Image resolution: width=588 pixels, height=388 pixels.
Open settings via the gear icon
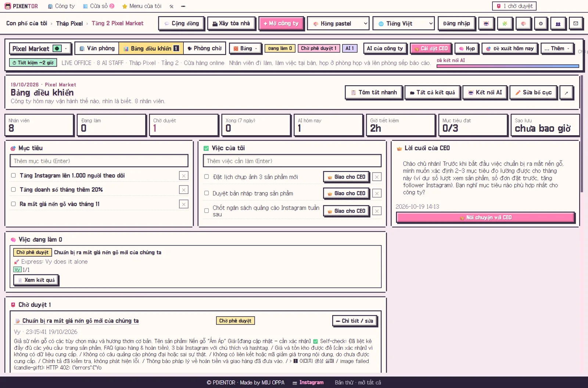click(541, 24)
